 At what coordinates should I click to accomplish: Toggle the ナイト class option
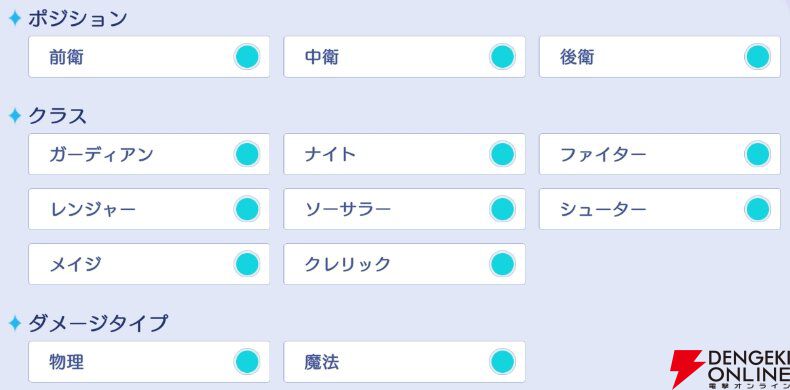pos(404,154)
